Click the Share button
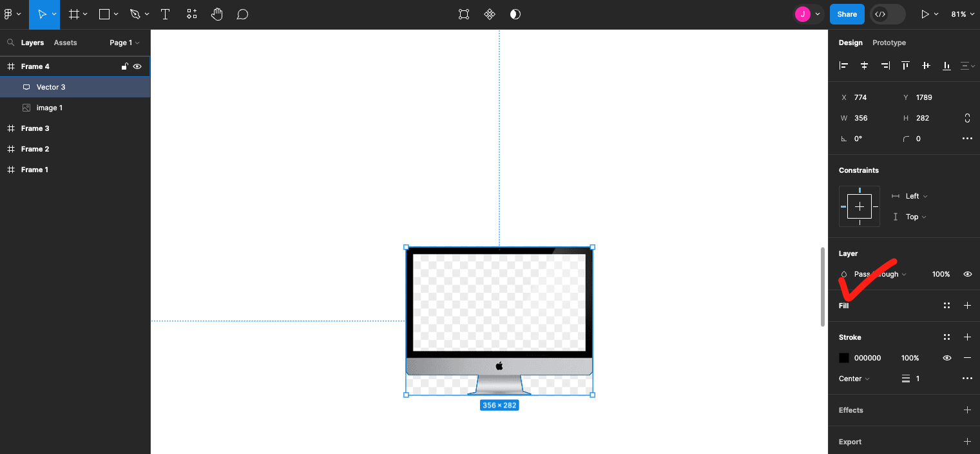Image resolution: width=980 pixels, height=454 pixels. pos(847,14)
